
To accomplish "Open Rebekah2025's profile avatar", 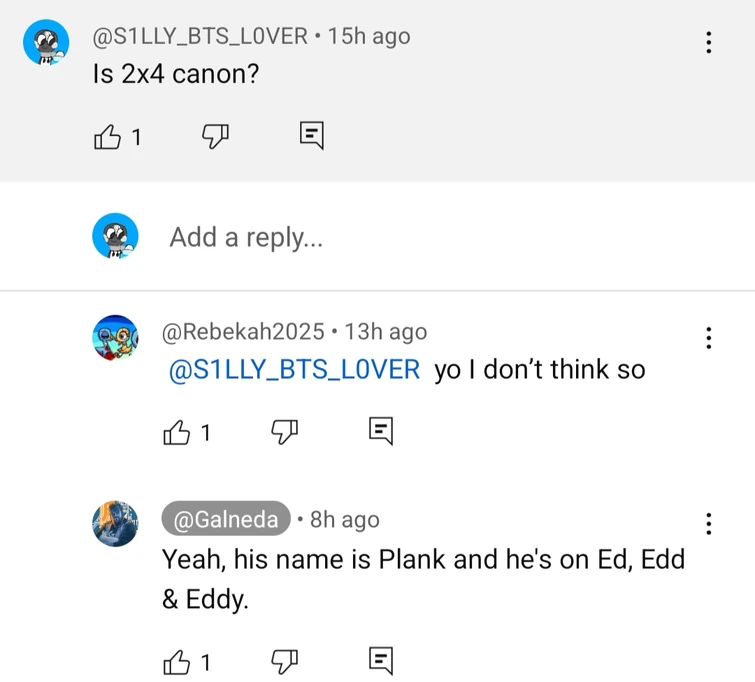I will pyautogui.click(x=115, y=338).
